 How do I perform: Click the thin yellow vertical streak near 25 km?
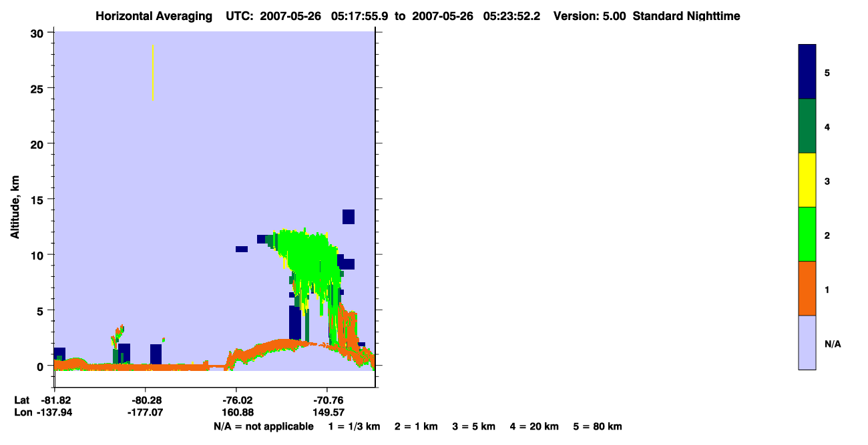click(153, 73)
